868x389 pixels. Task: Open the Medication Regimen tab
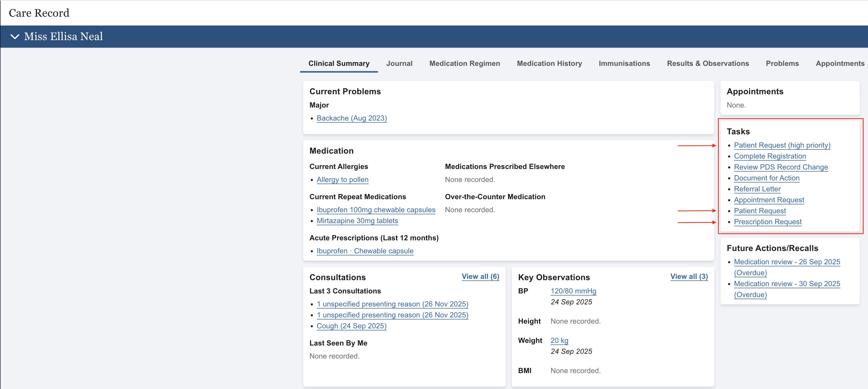[464, 63]
